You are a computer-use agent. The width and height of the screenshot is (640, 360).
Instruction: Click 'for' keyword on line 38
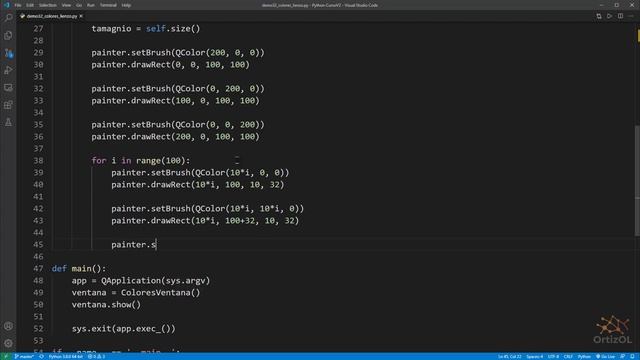pos(99,160)
